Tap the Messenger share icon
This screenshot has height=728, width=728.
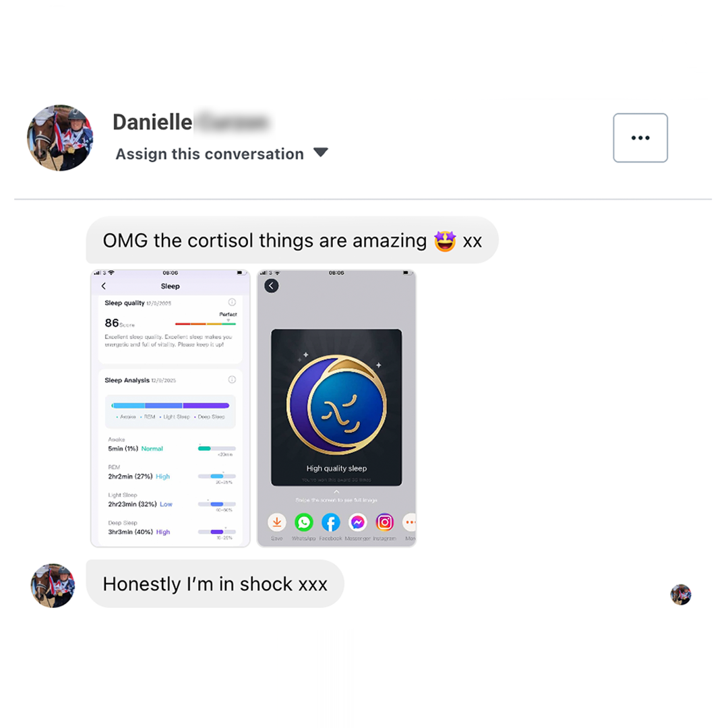(357, 522)
